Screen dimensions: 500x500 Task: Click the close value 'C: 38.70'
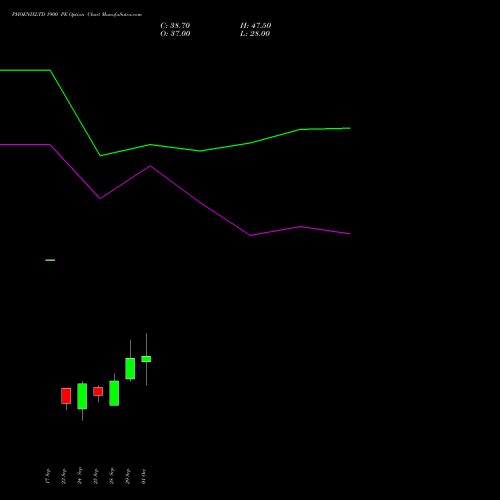coord(175,26)
